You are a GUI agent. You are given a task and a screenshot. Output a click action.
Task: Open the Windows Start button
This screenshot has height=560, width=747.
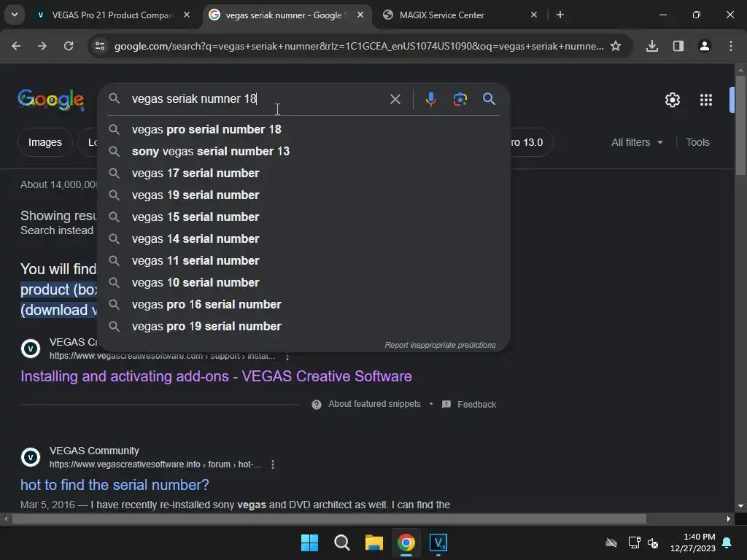point(309,542)
